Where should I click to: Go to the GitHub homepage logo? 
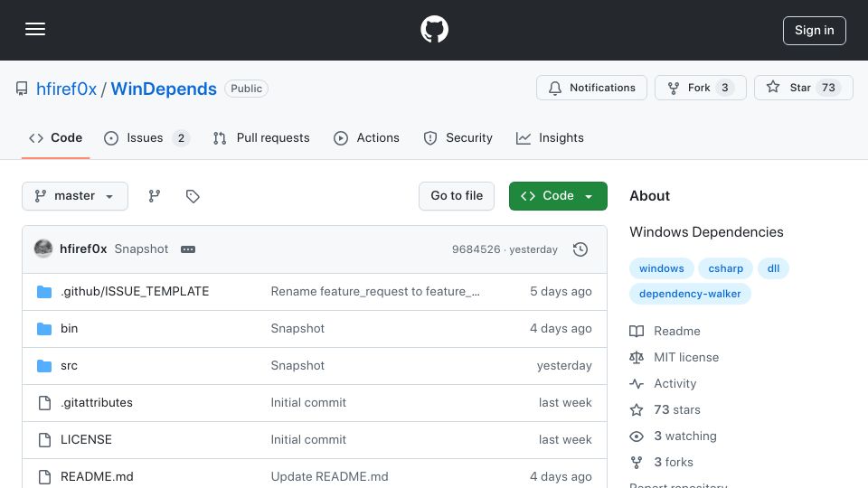point(434,29)
